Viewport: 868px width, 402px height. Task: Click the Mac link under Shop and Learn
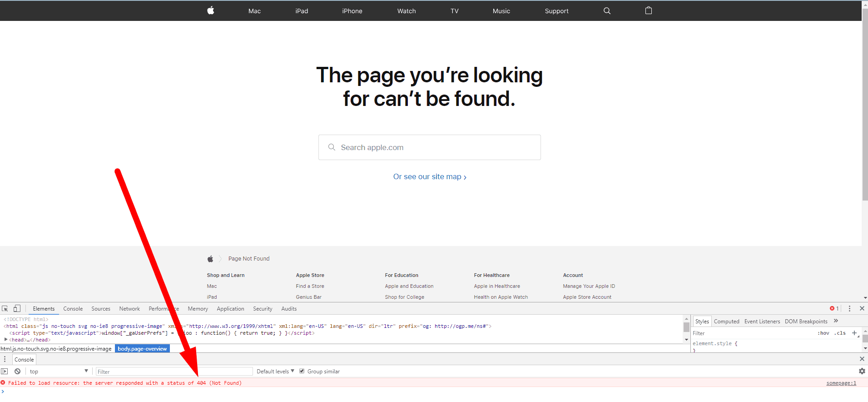click(x=212, y=286)
